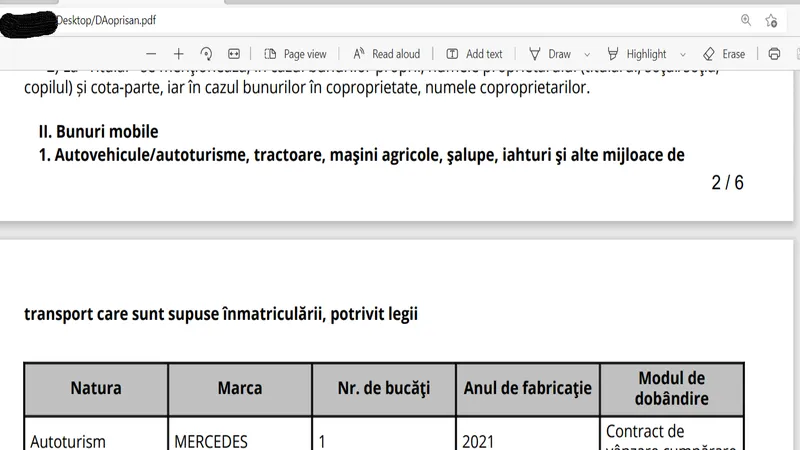Pick the Erase tool
Image resolution: width=800 pixels, height=450 pixels.
click(724, 54)
